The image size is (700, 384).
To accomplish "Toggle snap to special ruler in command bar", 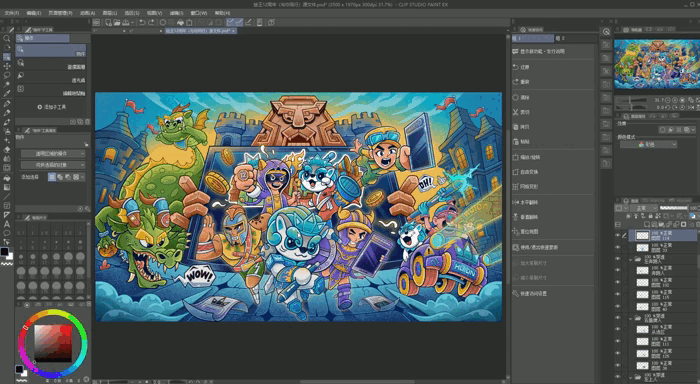I will point(239,22).
